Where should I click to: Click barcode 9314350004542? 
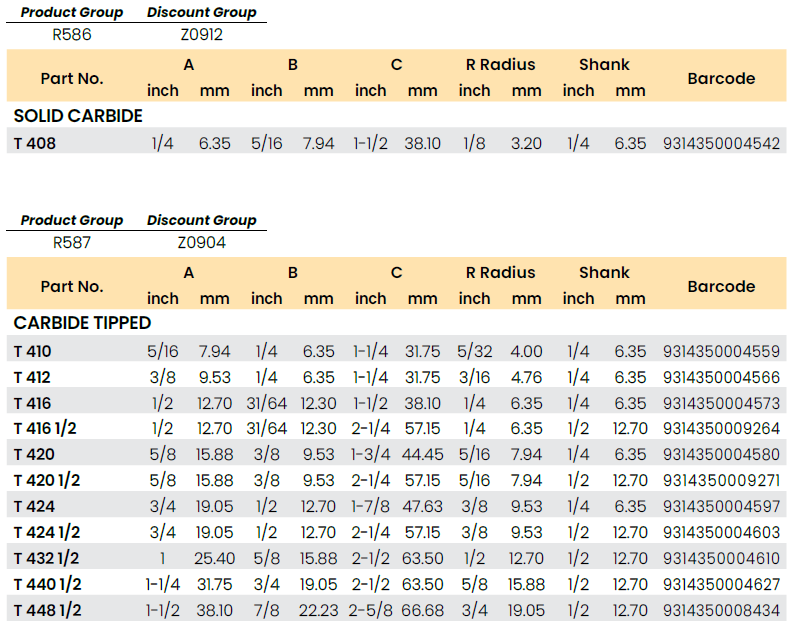pos(720,143)
